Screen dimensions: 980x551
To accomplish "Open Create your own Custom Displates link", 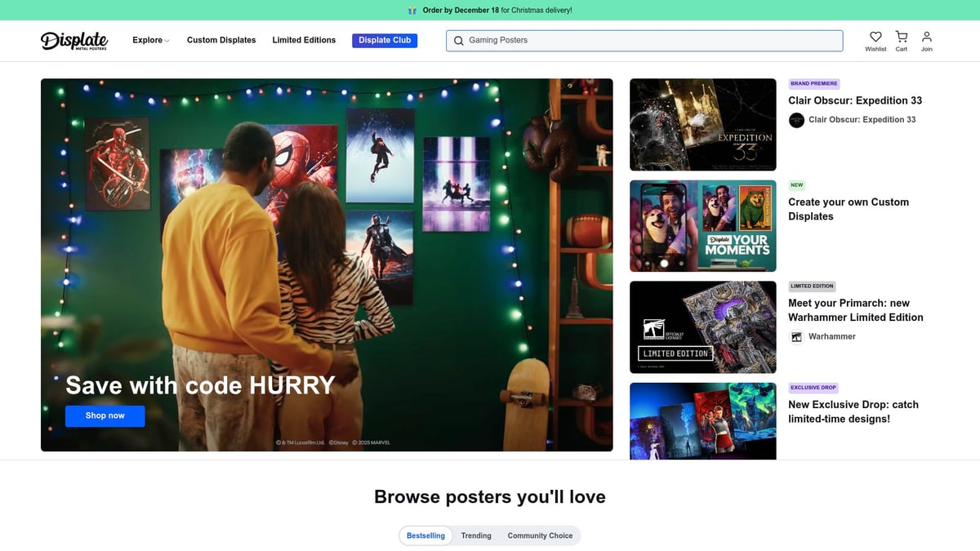I will click(x=849, y=209).
